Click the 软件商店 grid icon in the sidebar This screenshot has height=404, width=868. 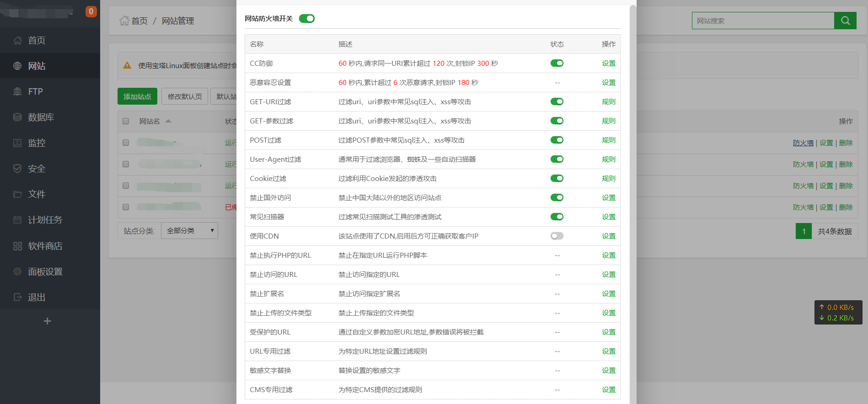point(17,246)
